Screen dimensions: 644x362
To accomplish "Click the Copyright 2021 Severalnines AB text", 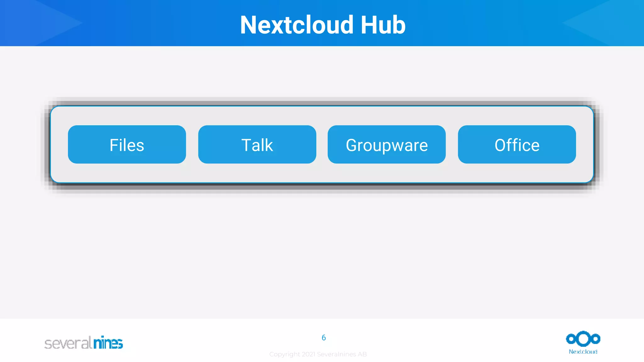I will pos(318,354).
